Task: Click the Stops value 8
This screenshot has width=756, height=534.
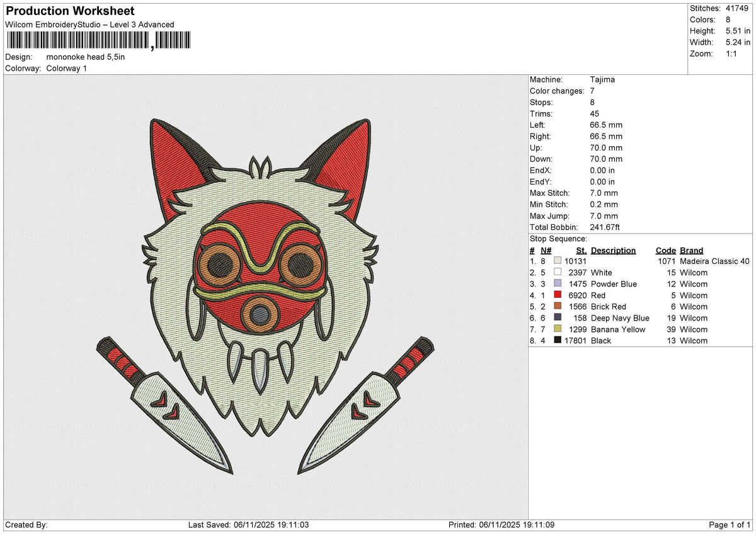Action: [x=593, y=103]
